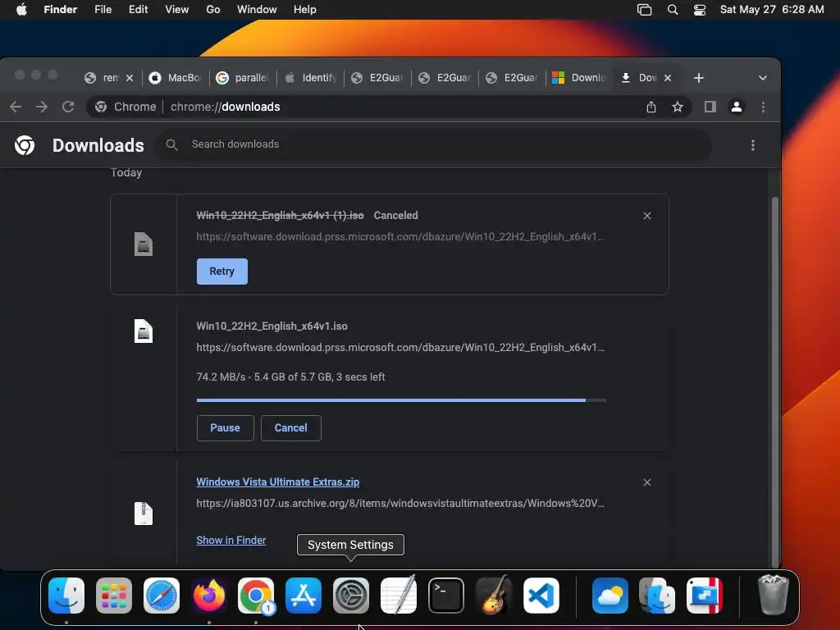Click the Search downloads field
Viewport: 840px width, 630px height.
(433, 144)
